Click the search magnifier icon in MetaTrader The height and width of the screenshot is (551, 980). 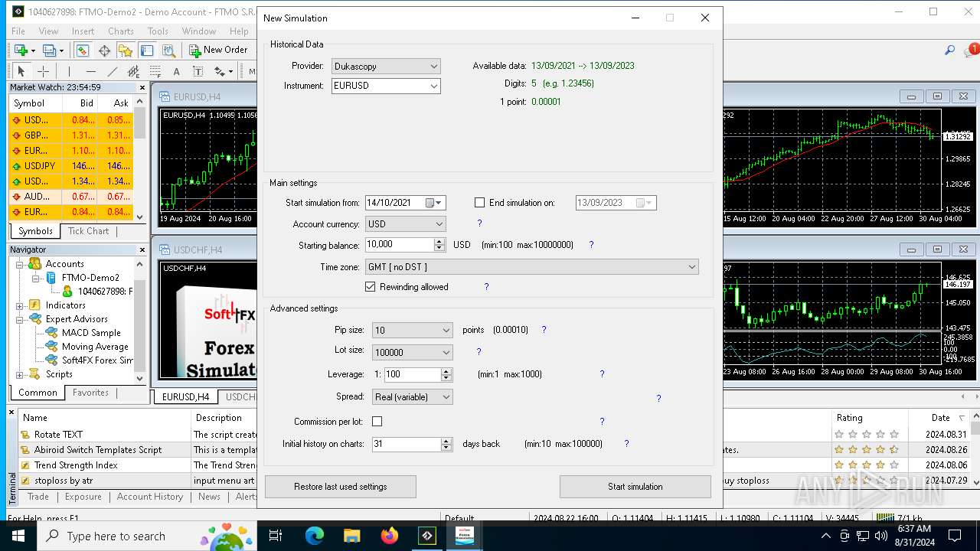949,51
